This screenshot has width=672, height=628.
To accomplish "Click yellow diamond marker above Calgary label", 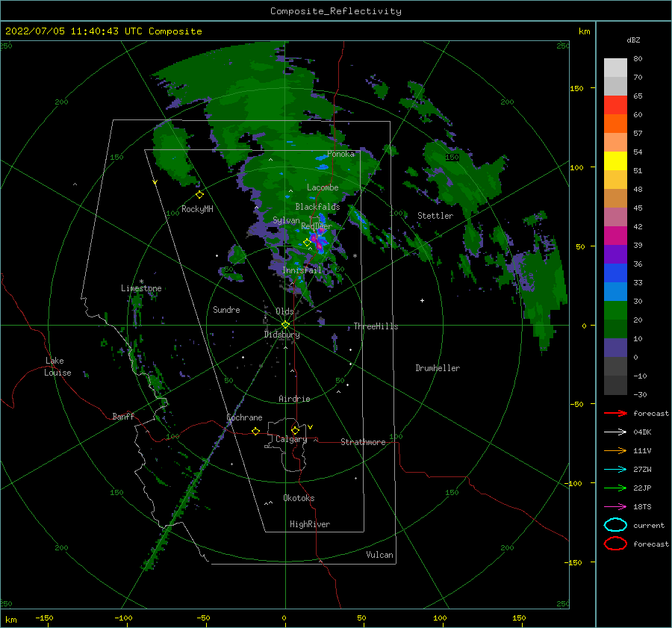I will click(x=295, y=430).
